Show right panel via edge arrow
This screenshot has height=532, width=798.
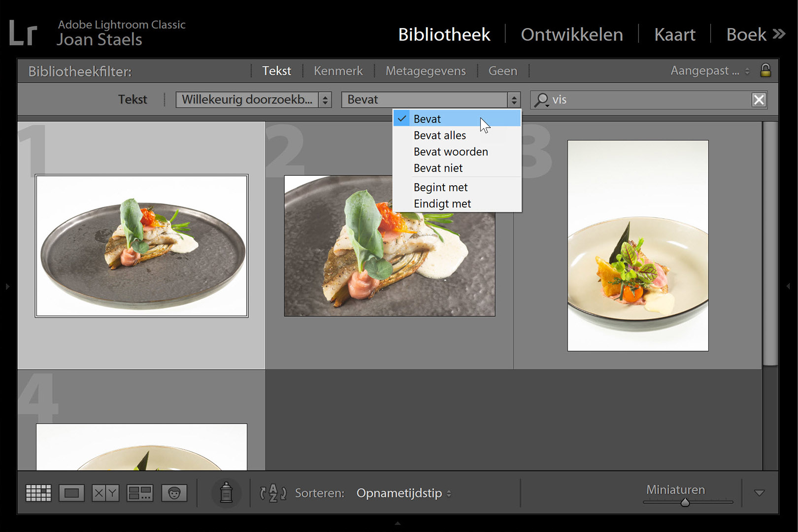[x=789, y=286]
